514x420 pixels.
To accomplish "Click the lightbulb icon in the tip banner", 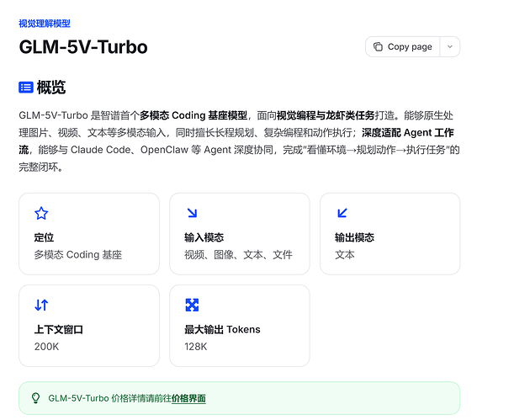I will [35, 398].
